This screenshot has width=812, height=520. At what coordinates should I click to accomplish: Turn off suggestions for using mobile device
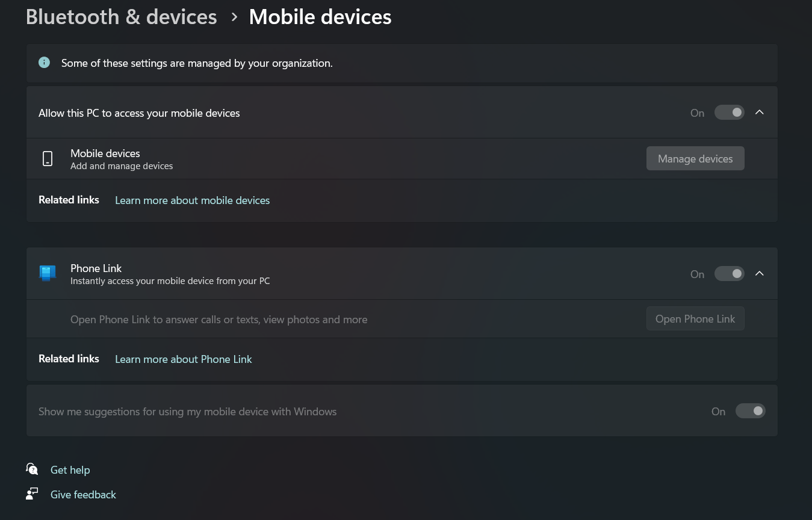[x=750, y=410]
